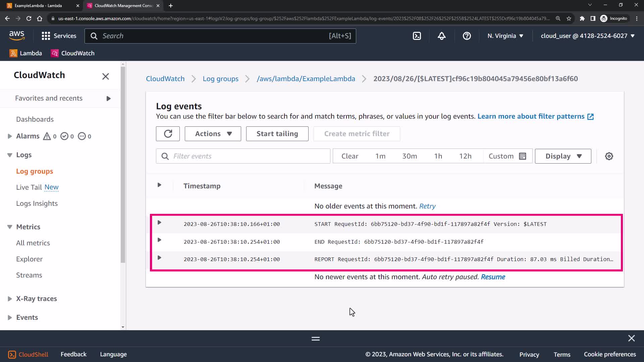Open the N. Virginia region selector
Viewport: 644px width, 362px height.
point(505,36)
